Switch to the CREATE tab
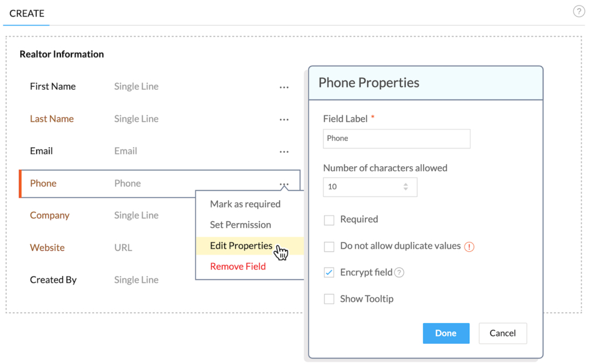Viewport: 589px width, 364px height. pos(26,13)
